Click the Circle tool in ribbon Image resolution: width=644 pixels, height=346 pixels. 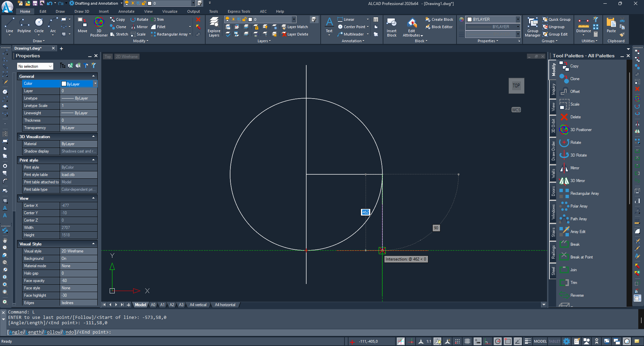coord(39,25)
